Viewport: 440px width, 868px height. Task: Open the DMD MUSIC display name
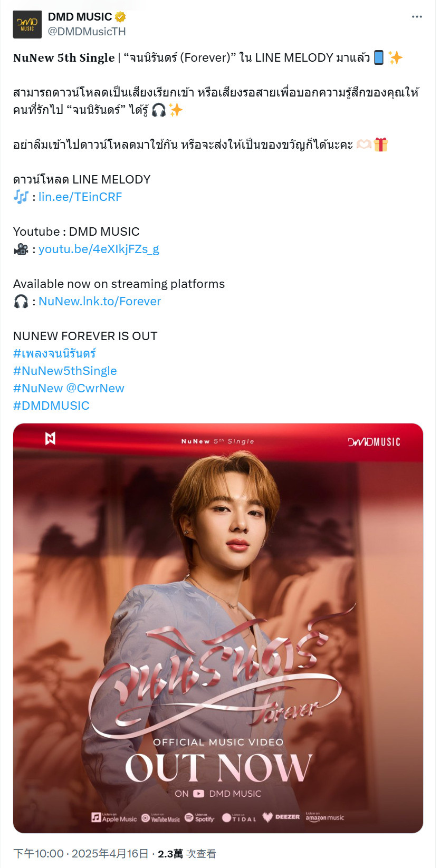pos(80,17)
